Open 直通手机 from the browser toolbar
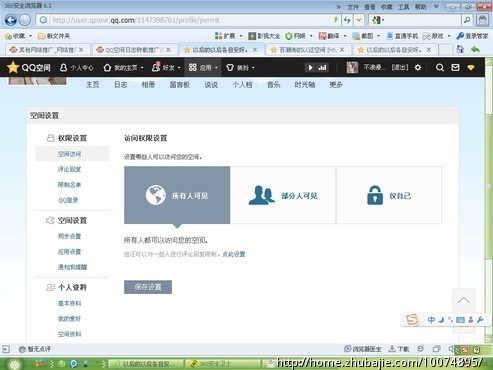Screen dimensions: 493x370 coord(402,36)
